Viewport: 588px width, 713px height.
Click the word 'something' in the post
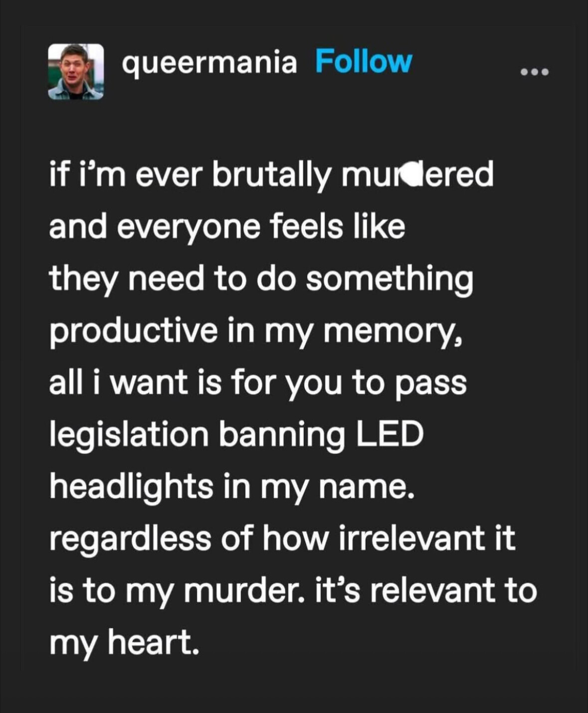click(x=389, y=279)
